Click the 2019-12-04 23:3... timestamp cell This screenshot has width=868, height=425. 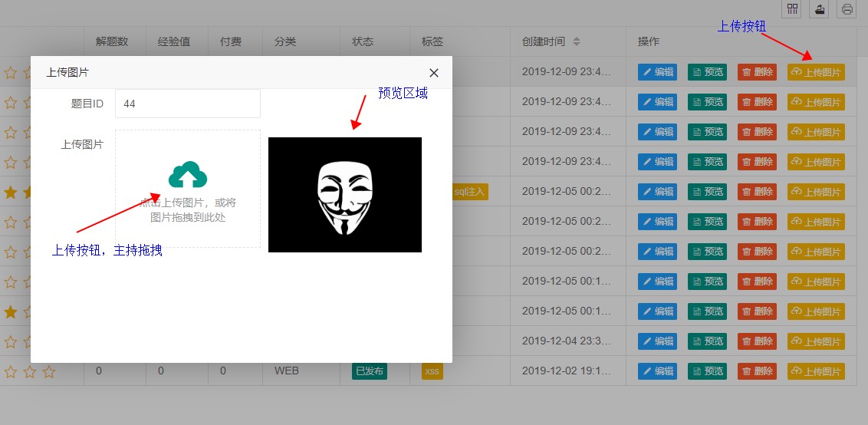567,341
